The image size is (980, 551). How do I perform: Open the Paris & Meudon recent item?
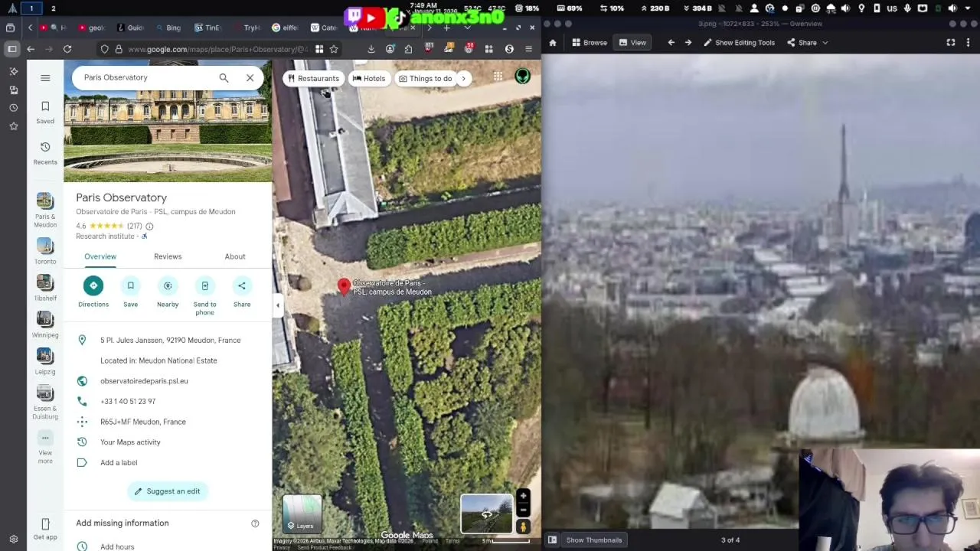(45, 210)
